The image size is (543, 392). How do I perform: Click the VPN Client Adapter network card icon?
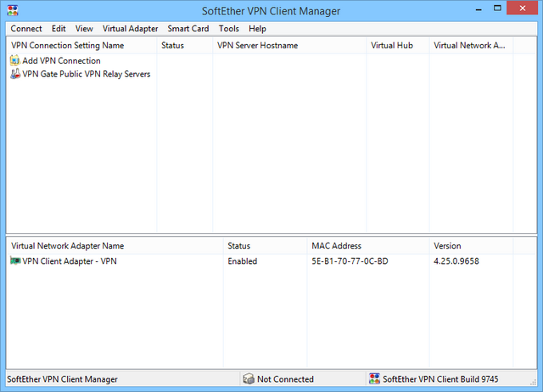pyautogui.click(x=15, y=261)
